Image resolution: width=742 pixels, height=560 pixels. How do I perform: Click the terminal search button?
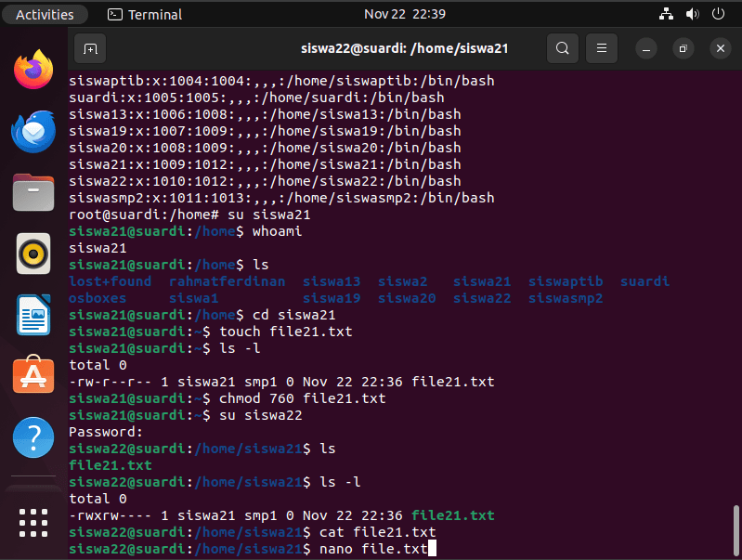562,48
